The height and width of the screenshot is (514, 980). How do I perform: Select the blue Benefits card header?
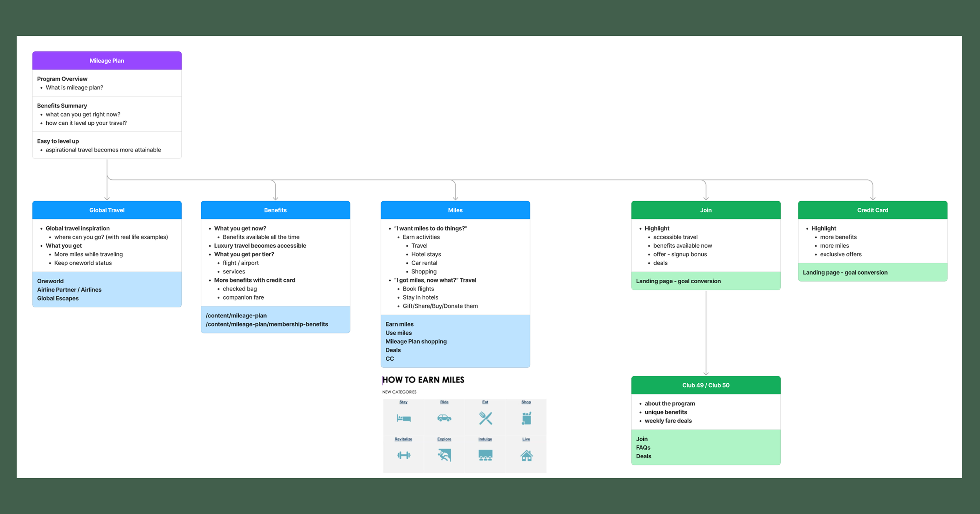[275, 210]
